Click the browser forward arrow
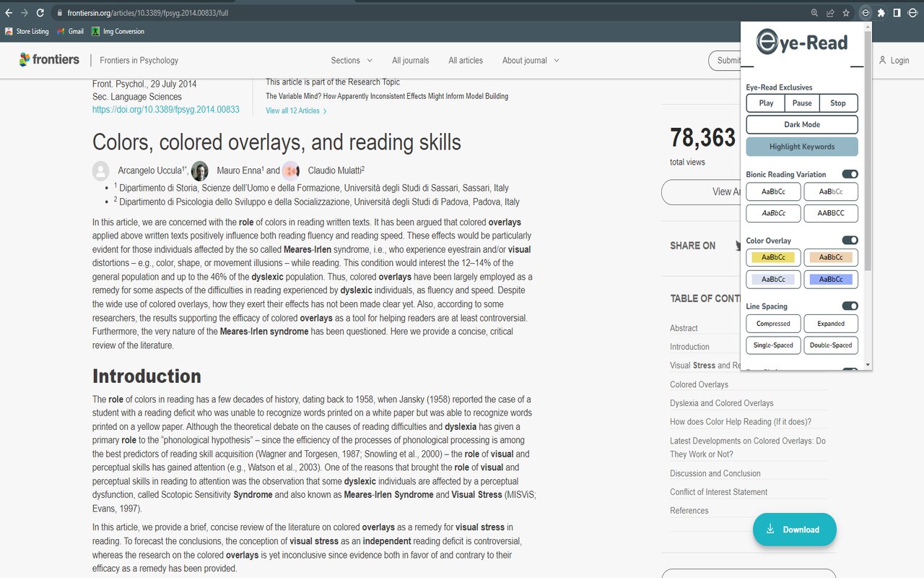Viewport: 924px width, 578px height. (25, 13)
